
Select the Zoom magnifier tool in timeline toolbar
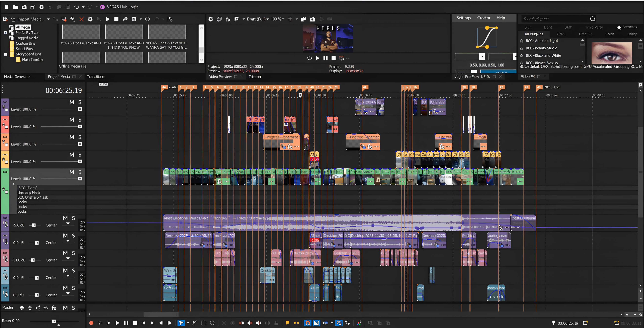[212, 323]
